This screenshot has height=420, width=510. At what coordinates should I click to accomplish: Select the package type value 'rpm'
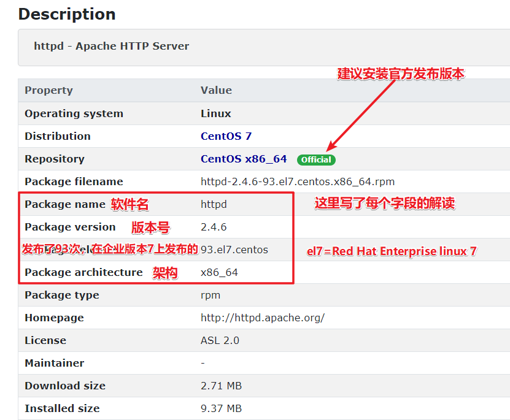click(211, 296)
